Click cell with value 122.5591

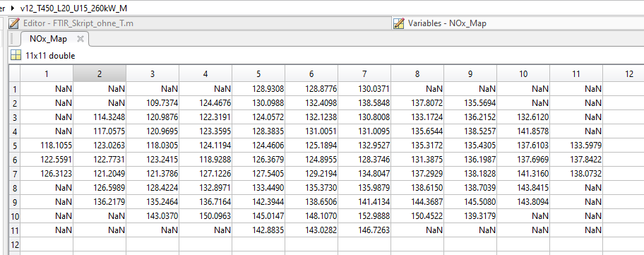pos(47,160)
